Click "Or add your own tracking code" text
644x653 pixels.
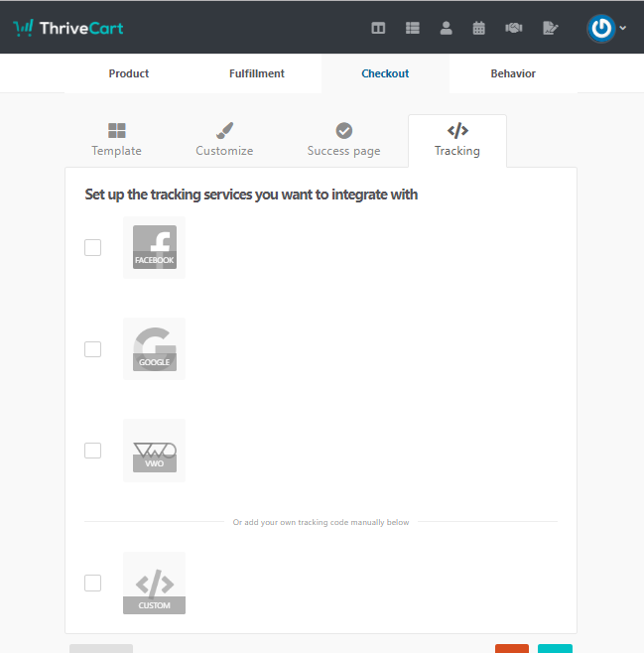321,522
